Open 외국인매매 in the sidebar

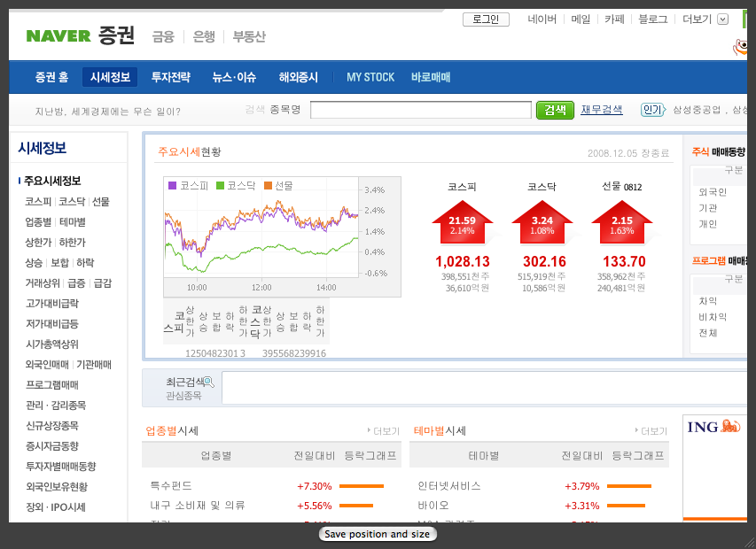47,365
